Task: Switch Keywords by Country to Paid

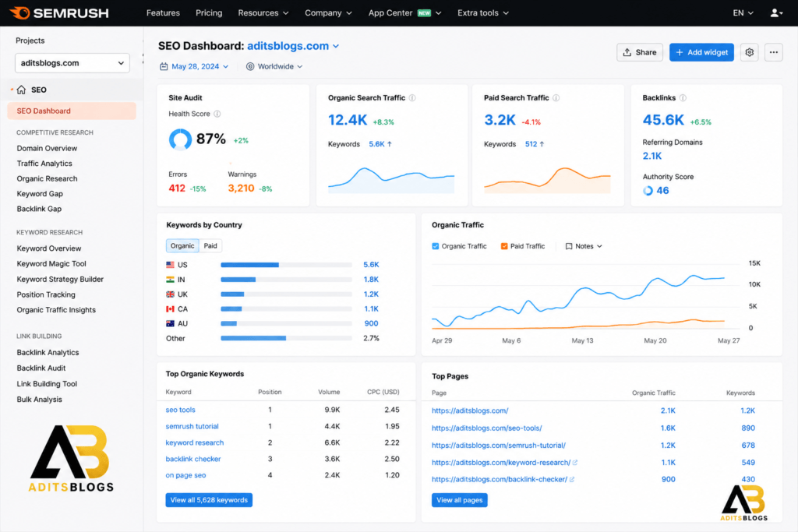Action: click(210, 245)
